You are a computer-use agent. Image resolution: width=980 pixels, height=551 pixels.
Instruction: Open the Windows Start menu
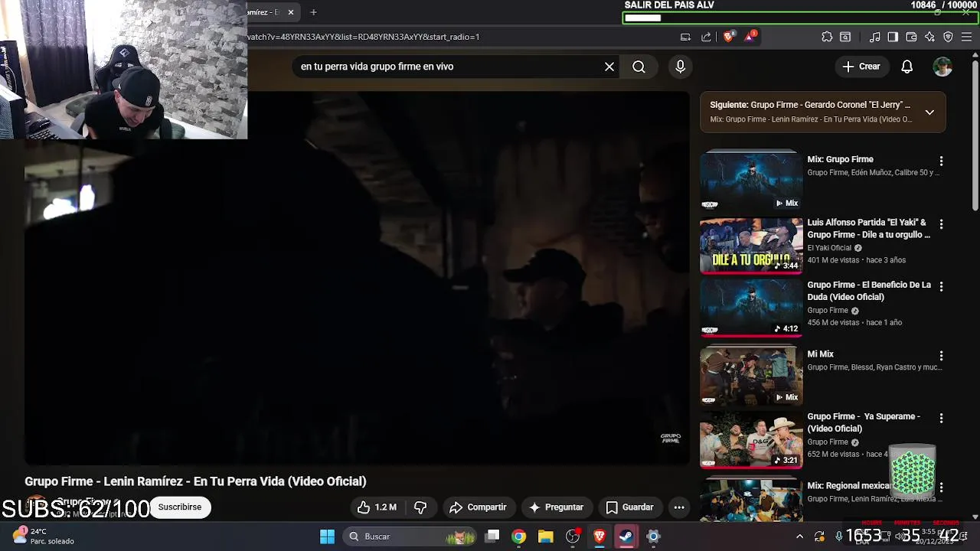click(x=327, y=536)
